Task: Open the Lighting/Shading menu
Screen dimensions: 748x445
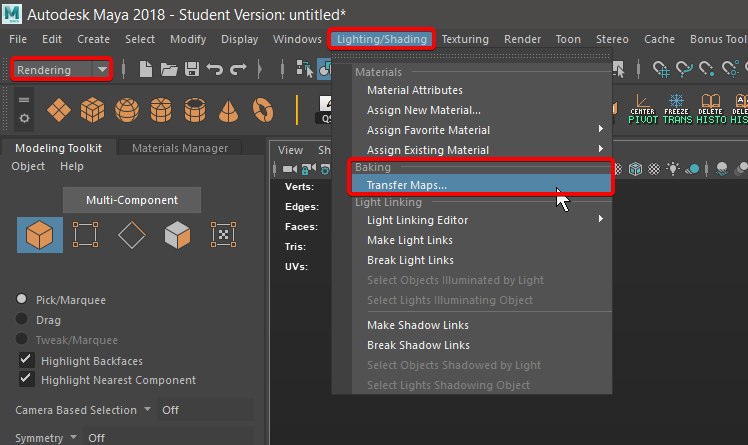Action: 382,39
